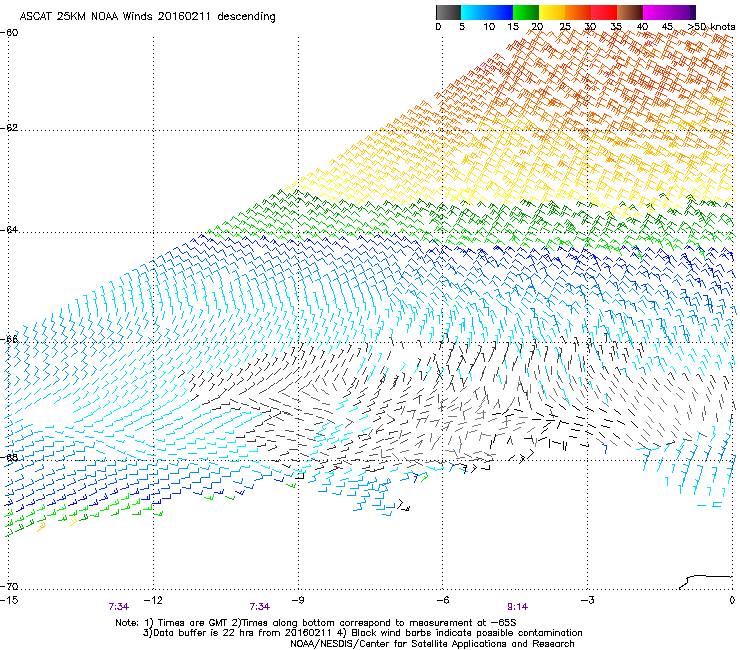Click the -12 longitude axis label
This screenshot has width=740, height=650.
[153, 600]
